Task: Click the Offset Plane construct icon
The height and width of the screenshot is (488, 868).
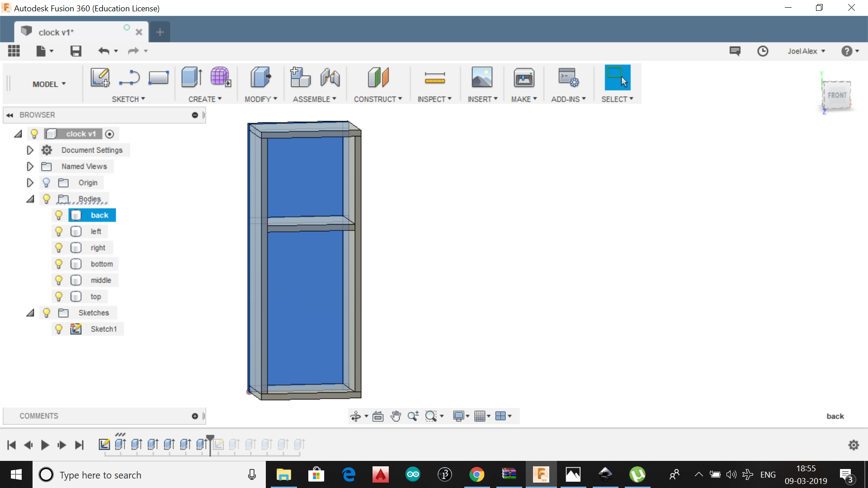Action: coord(378,77)
